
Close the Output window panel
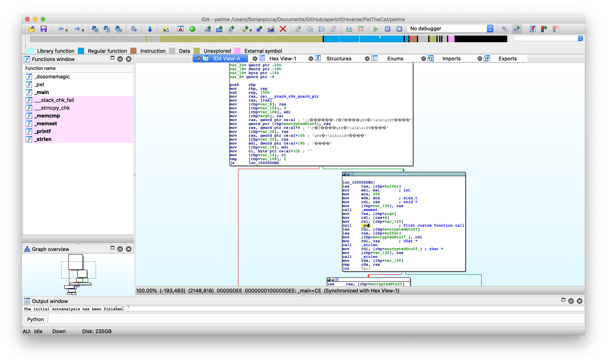pos(579,301)
